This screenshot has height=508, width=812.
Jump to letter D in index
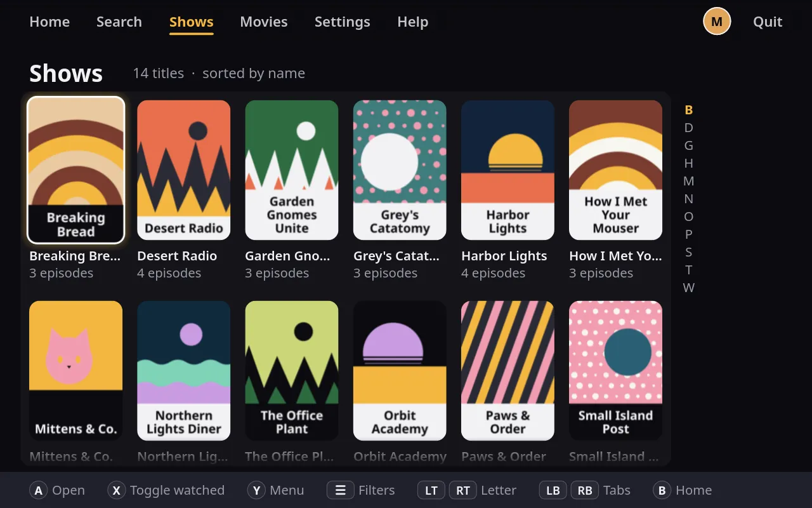click(689, 128)
